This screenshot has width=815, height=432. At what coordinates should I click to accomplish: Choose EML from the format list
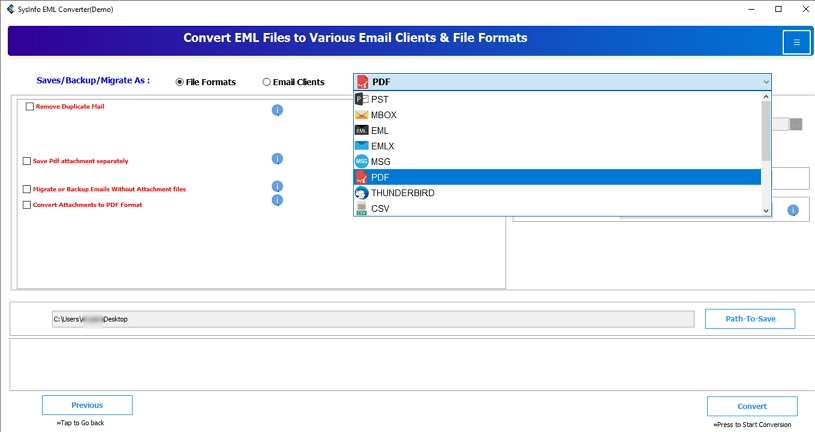pos(380,130)
